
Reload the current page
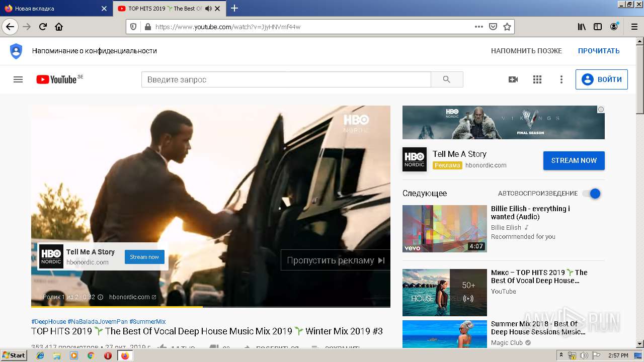tap(43, 27)
